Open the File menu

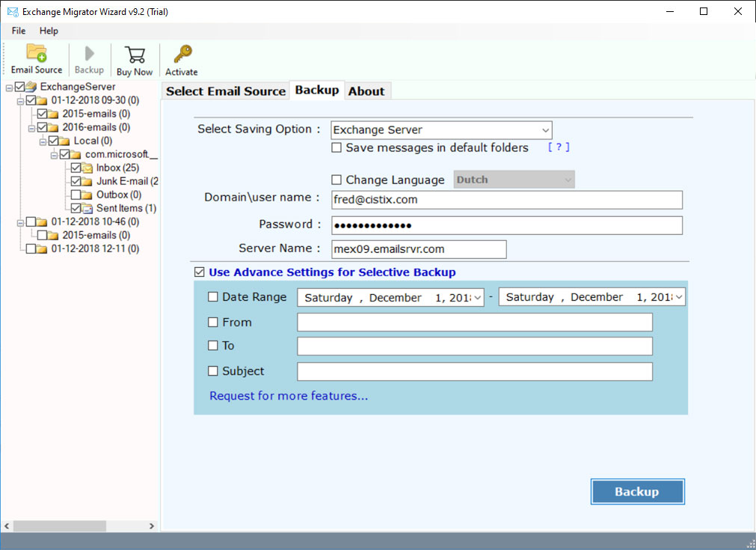pyautogui.click(x=19, y=31)
